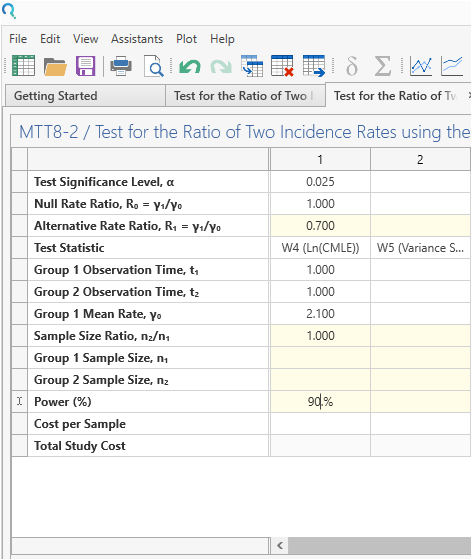
Task: Open the Plot menu
Action: (186, 39)
